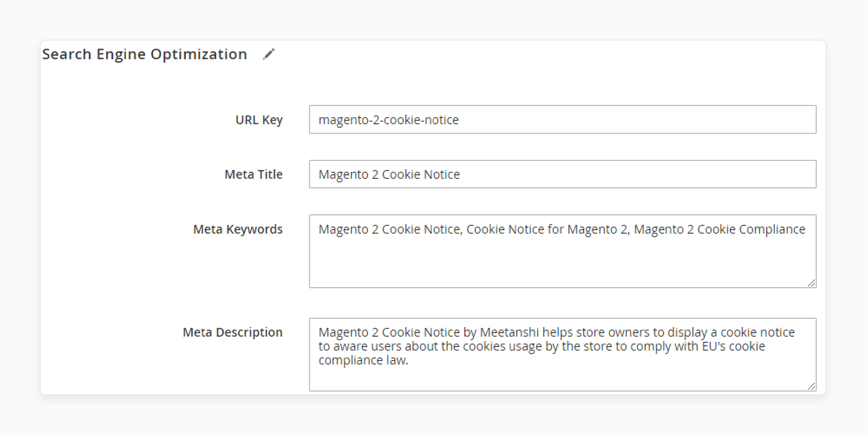The height and width of the screenshot is (435, 868).
Task: Grab the Meta Keywords textarea resize handle
Action: pos(811,283)
